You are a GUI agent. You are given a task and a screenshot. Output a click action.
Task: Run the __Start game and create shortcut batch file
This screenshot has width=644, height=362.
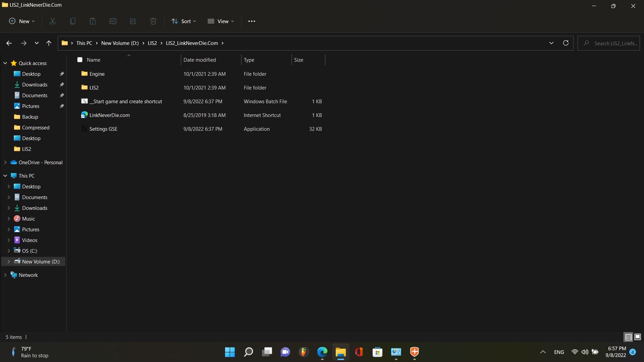[x=126, y=101]
